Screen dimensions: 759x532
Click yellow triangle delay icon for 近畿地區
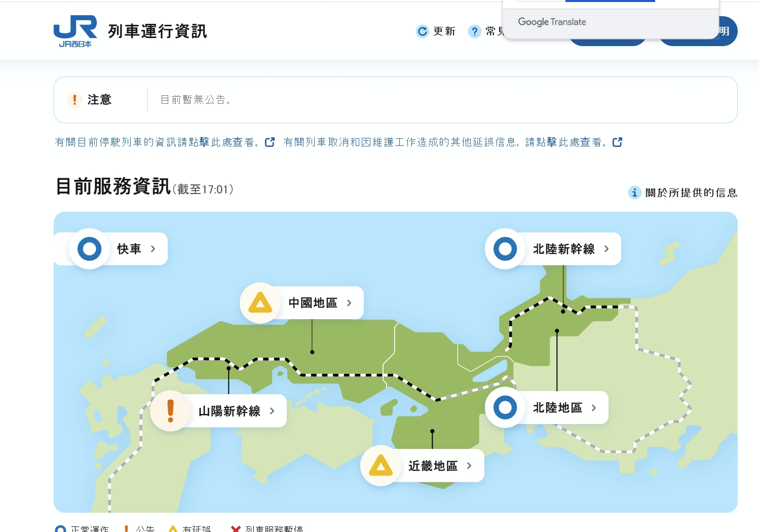point(381,466)
